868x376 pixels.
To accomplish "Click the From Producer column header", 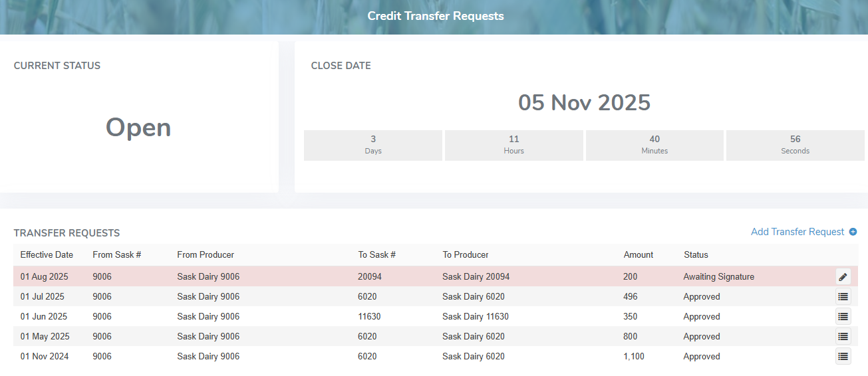I will [x=206, y=255].
